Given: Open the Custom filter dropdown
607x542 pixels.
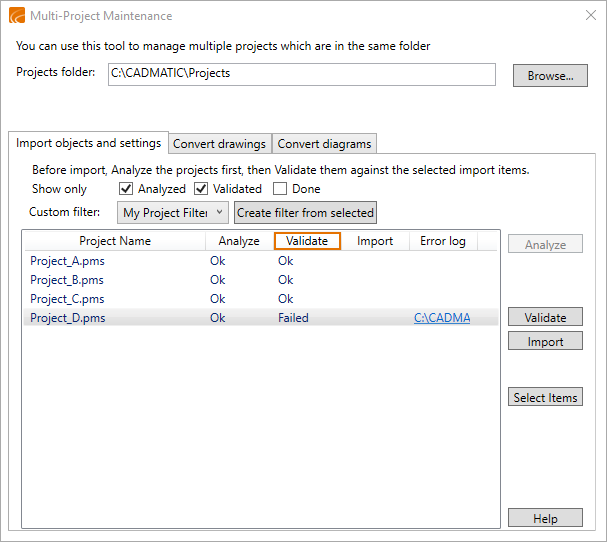Looking at the screenshot, I should click(x=172, y=212).
